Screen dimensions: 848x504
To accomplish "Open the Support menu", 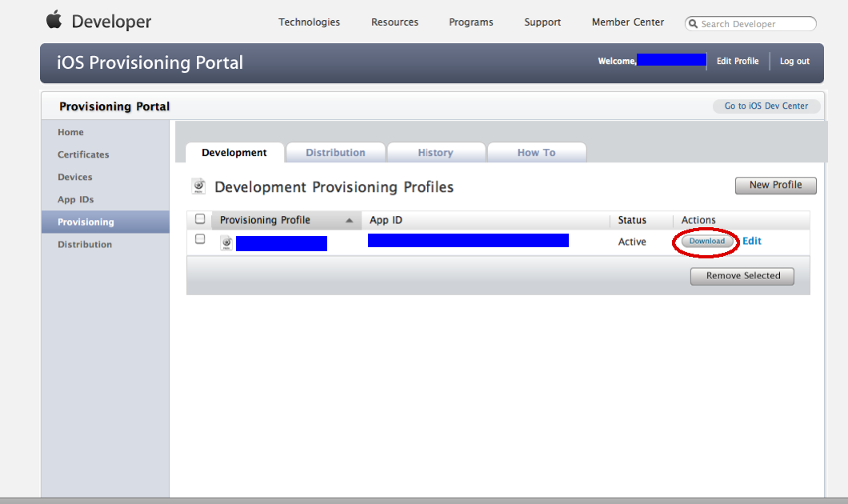I will click(x=542, y=22).
